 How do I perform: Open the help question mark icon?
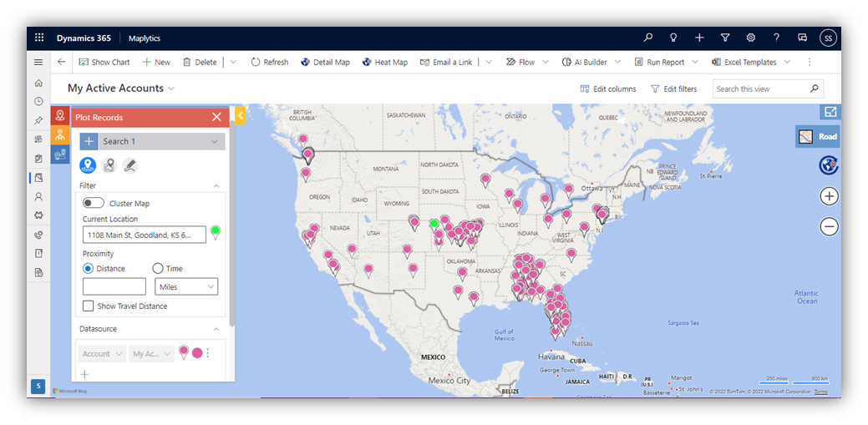[777, 38]
